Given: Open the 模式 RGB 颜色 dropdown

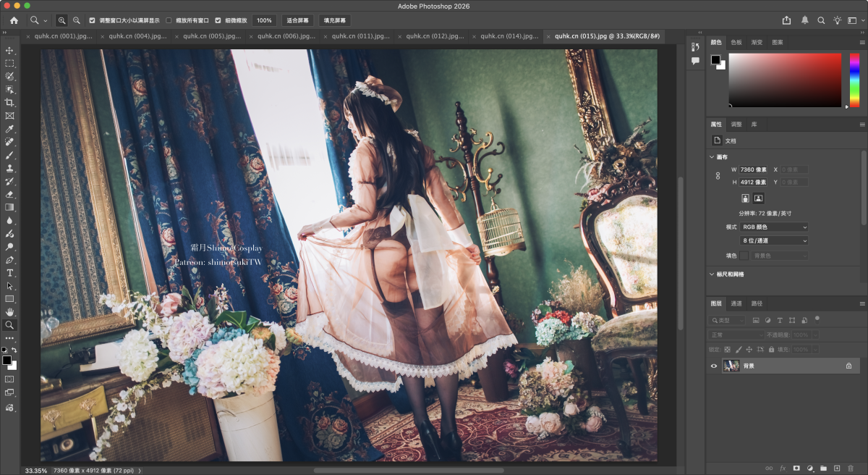Looking at the screenshot, I should (x=774, y=227).
